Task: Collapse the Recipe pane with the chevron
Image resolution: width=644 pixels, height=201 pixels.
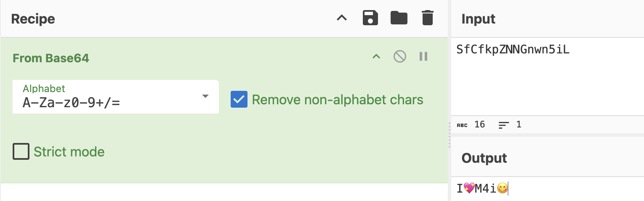Action: (x=342, y=19)
